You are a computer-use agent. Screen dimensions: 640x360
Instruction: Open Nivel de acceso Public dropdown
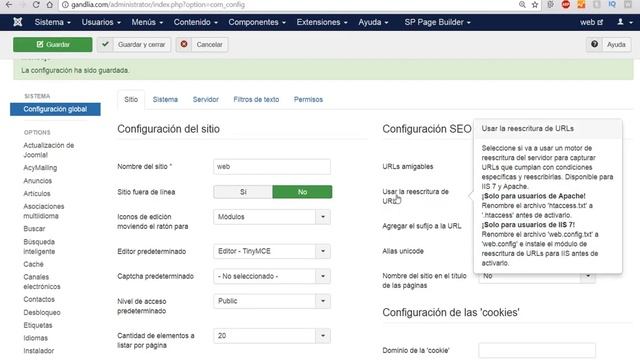pos(272,301)
